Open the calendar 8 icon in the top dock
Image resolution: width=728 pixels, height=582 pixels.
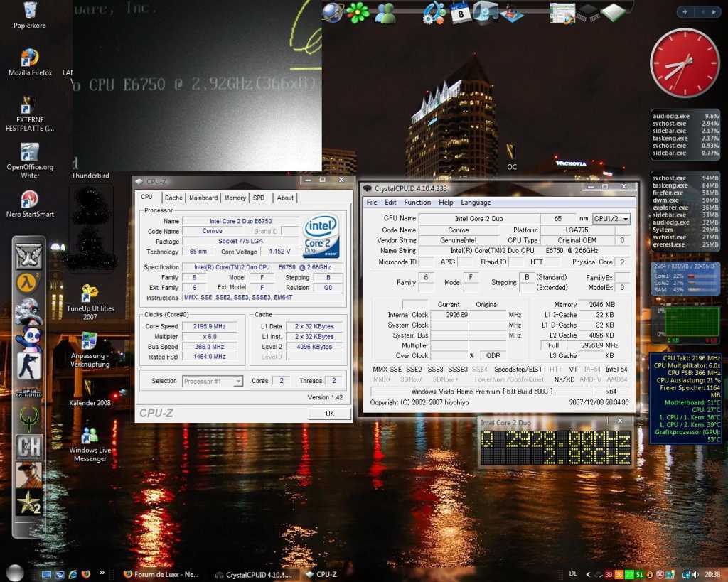tap(461, 13)
